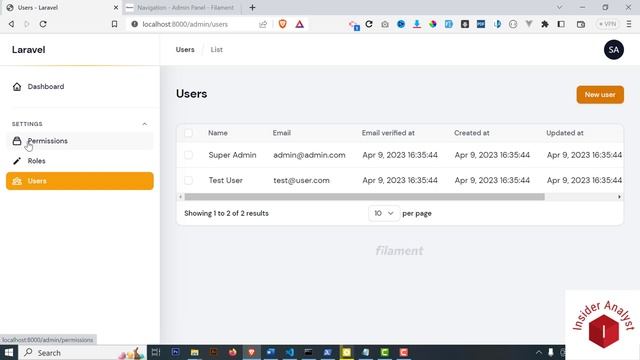Click the share icon in the address bar
640x360 pixels.
[263, 24]
